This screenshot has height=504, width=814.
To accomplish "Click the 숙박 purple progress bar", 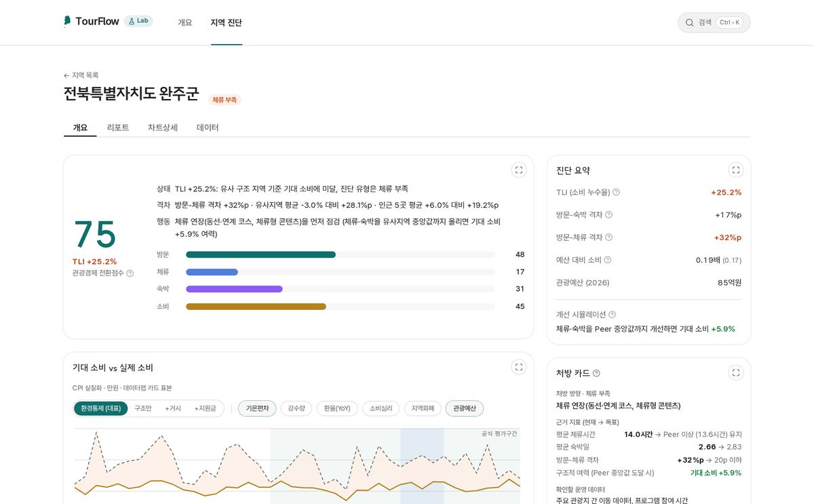I will 234,289.
